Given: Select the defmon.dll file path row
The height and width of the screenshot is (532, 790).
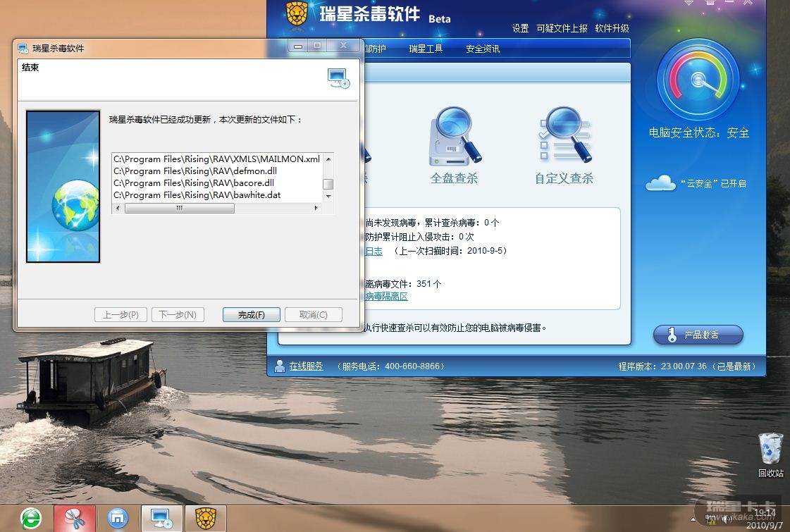Looking at the screenshot, I should pyautogui.click(x=216, y=171).
